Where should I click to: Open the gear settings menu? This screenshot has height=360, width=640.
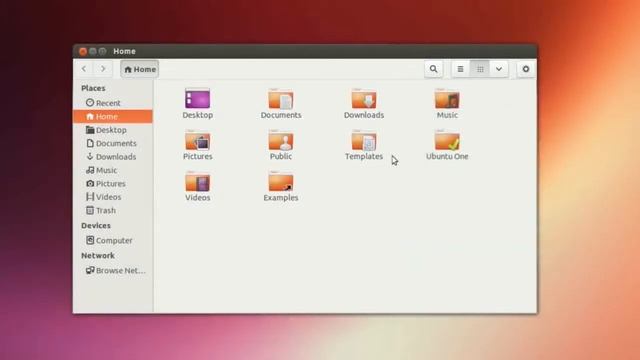(526, 69)
